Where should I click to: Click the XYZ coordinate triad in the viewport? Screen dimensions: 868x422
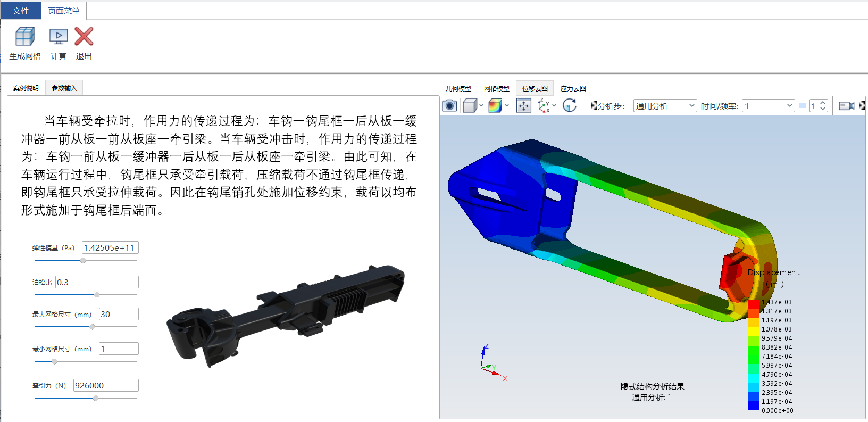(x=493, y=363)
